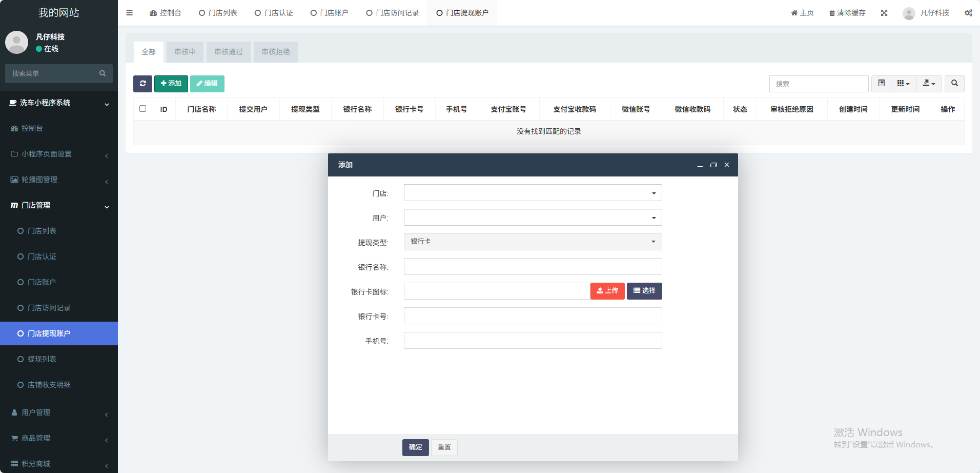Click the 确定 button in dialog

[415, 447]
